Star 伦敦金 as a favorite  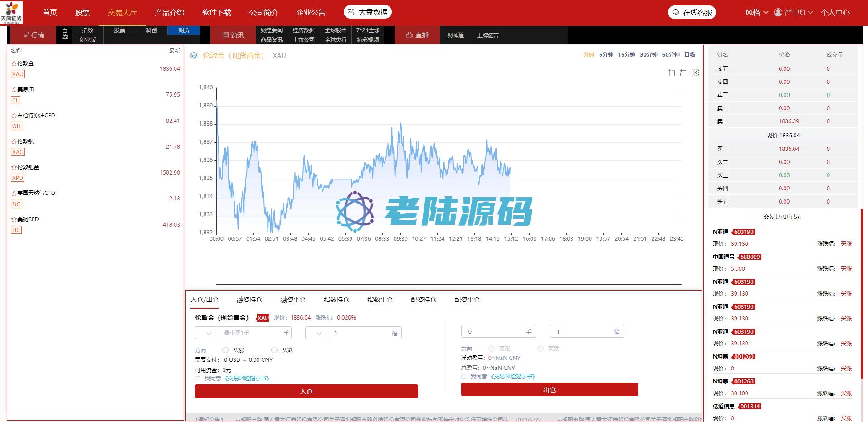(14, 64)
